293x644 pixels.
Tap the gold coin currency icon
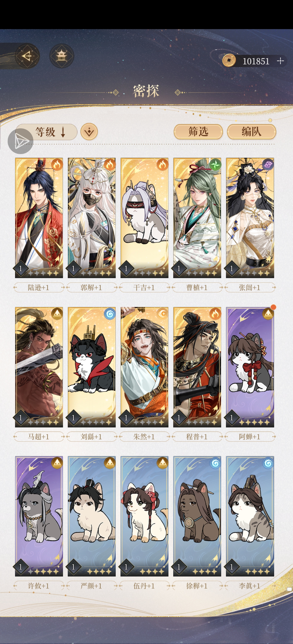(229, 61)
